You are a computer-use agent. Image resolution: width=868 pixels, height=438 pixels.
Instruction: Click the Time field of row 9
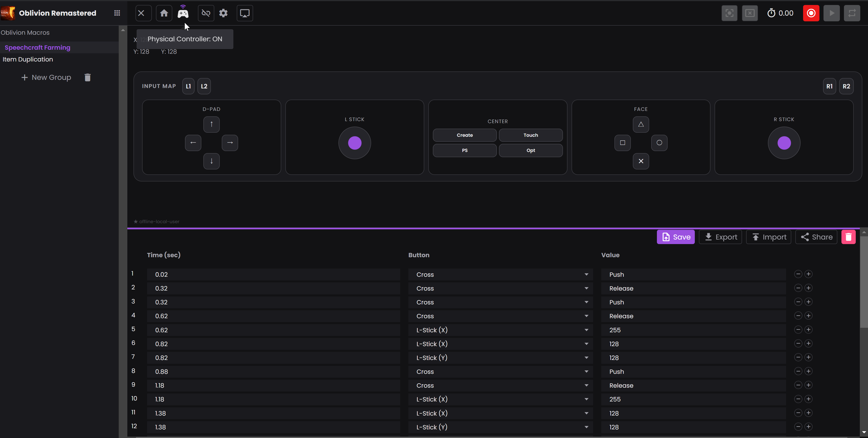coord(273,385)
